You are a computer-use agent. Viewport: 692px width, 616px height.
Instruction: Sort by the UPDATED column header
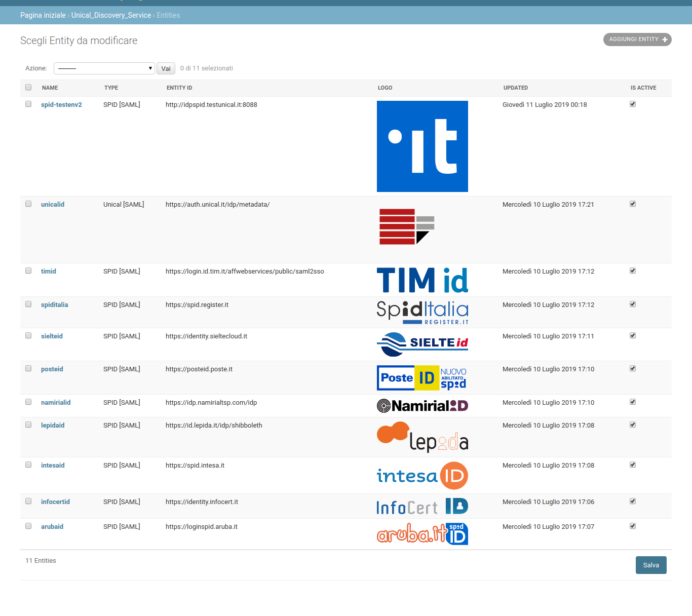pos(516,88)
